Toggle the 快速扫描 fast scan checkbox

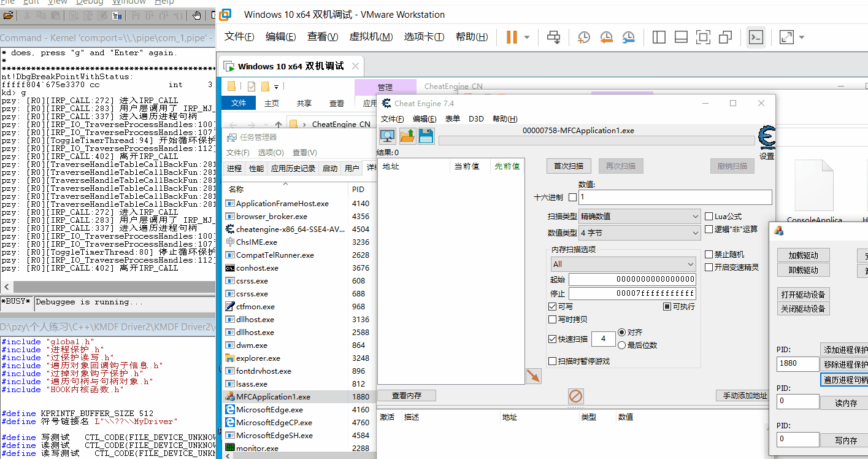click(553, 339)
